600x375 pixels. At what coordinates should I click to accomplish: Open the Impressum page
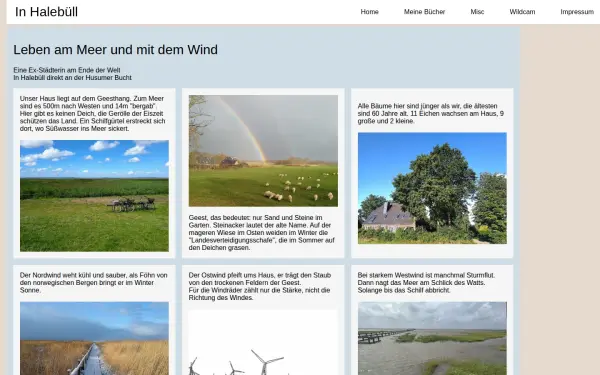click(577, 12)
